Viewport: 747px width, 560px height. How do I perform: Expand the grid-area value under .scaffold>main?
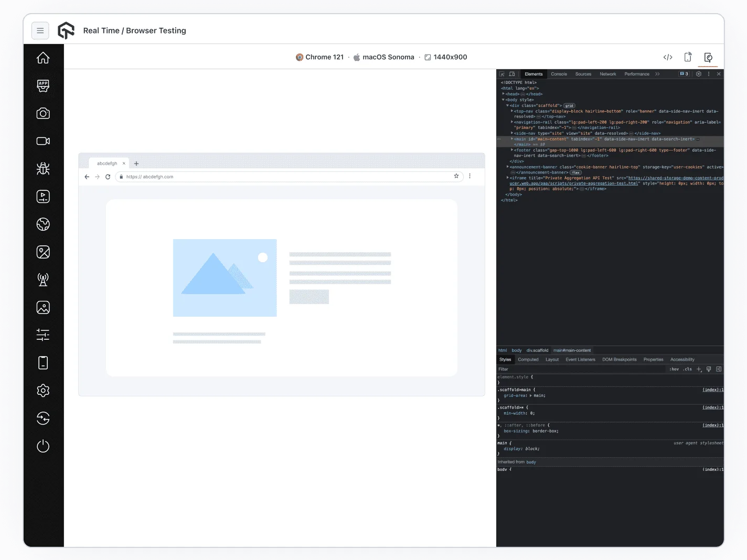[530, 395]
